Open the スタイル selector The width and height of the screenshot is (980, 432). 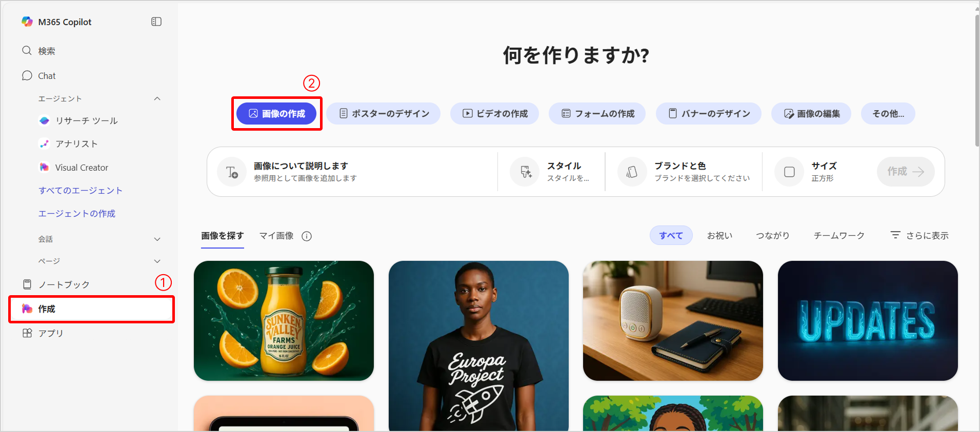click(x=552, y=172)
